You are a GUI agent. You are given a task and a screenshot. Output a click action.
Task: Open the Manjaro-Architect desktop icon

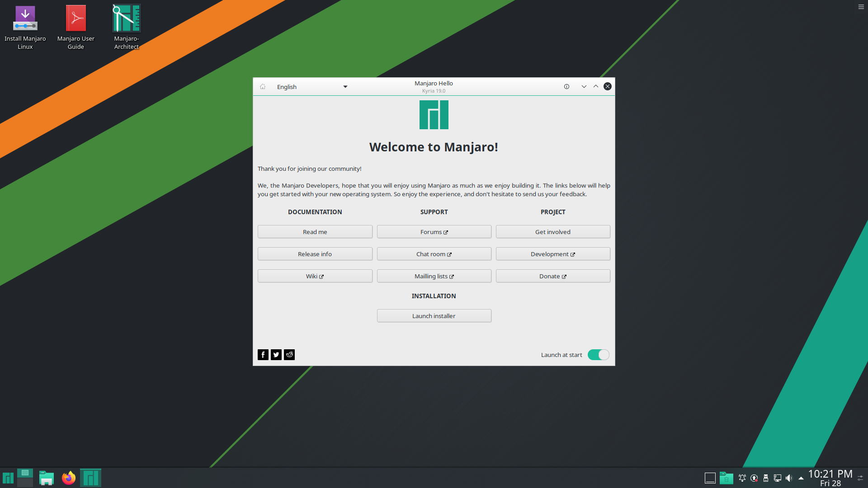coord(127,27)
